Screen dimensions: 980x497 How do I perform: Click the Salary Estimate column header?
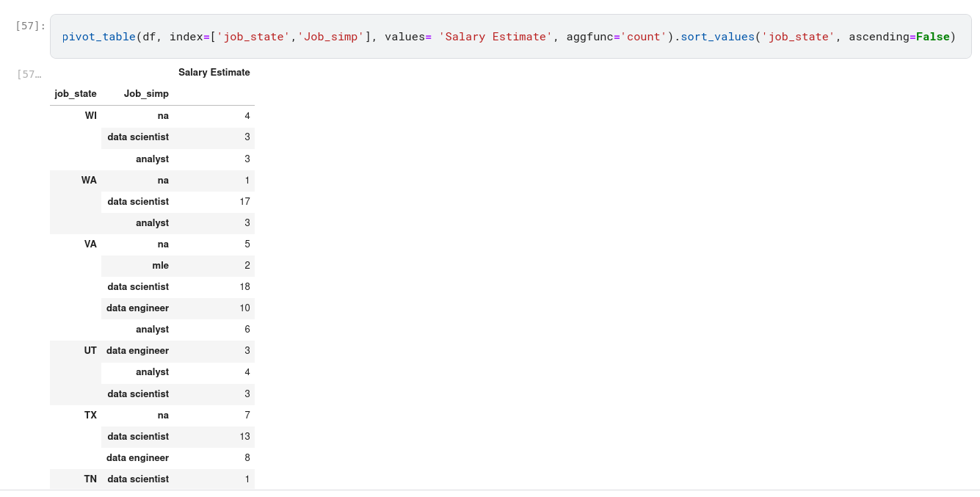(214, 73)
